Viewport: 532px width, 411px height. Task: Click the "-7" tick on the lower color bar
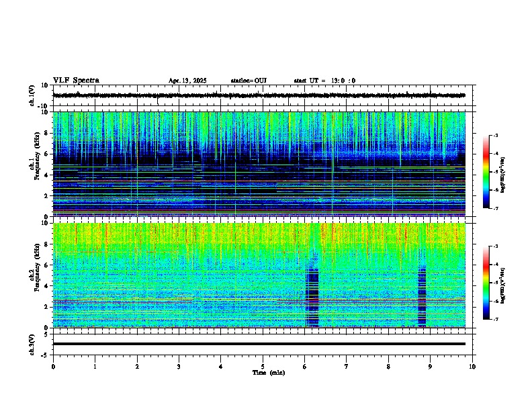click(x=495, y=319)
